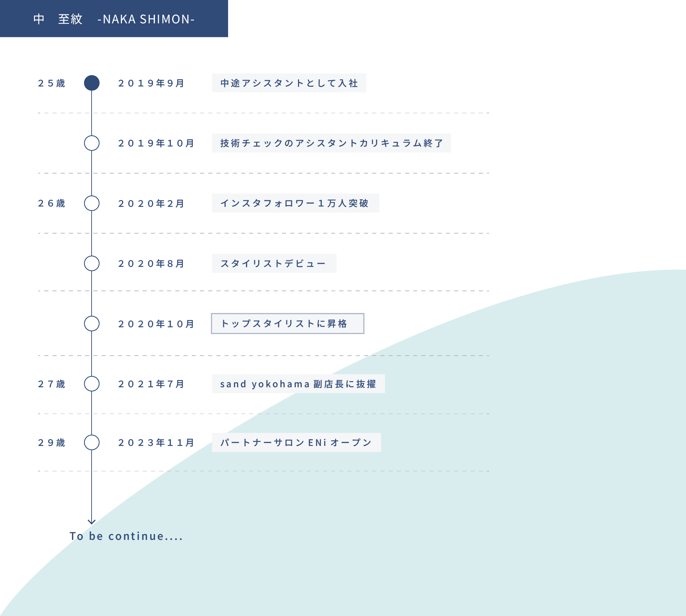This screenshot has width=686, height=616.
Task: Click the To be continue.... text
Action: point(126,536)
